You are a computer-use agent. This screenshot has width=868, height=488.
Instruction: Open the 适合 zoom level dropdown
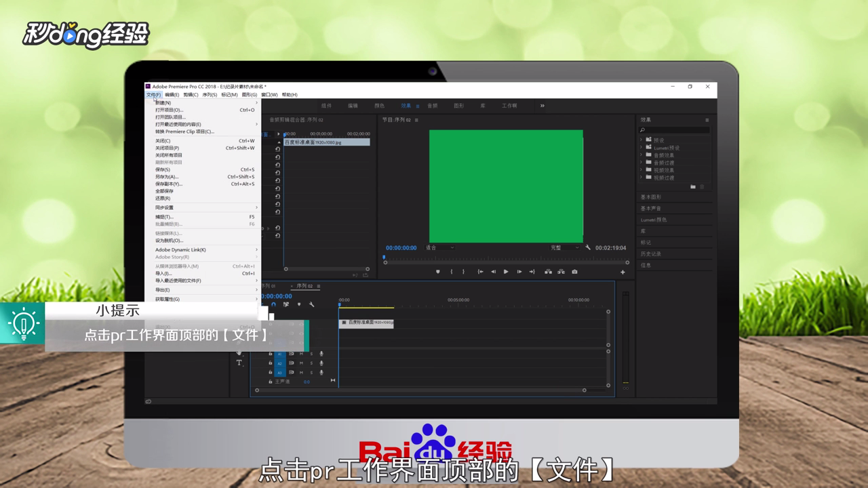pos(439,248)
